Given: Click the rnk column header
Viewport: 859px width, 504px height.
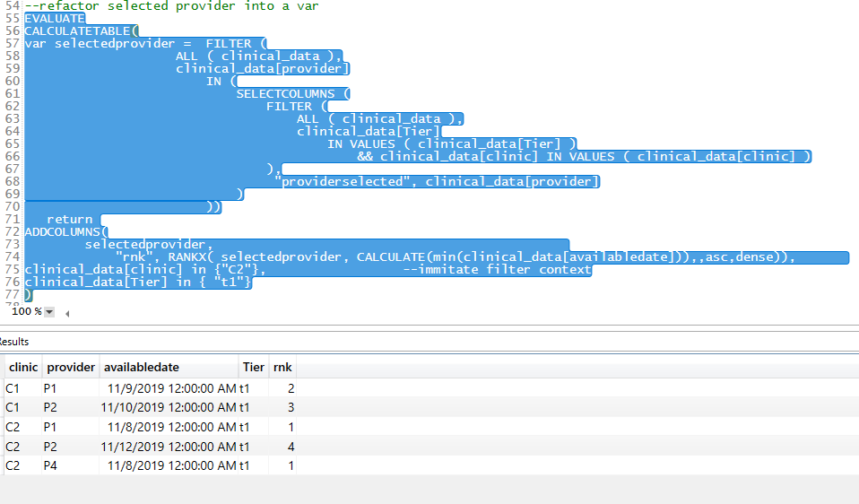Looking at the screenshot, I should (282, 367).
